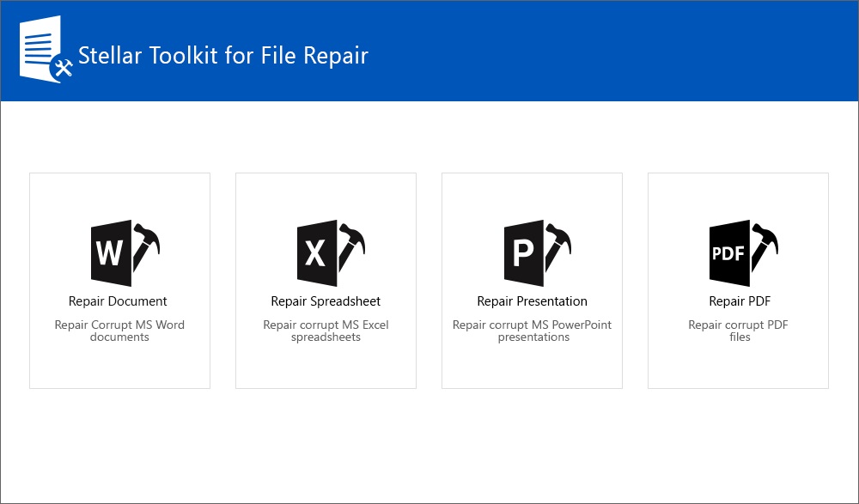Click the Stellar Toolkit logo icon

point(46,49)
